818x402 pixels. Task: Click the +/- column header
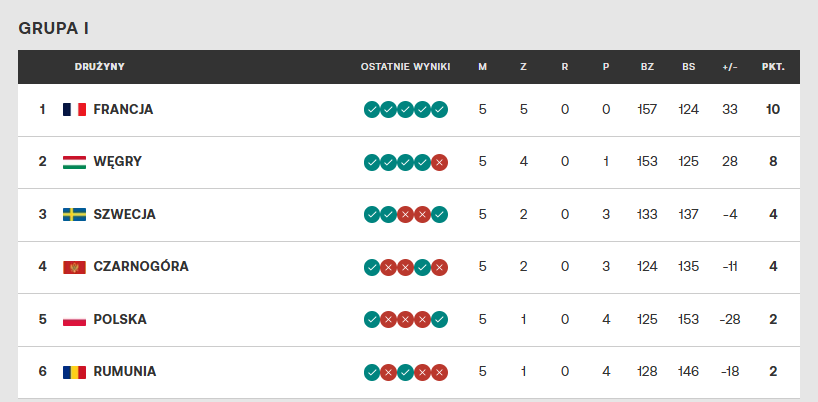click(x=730, y=67)
